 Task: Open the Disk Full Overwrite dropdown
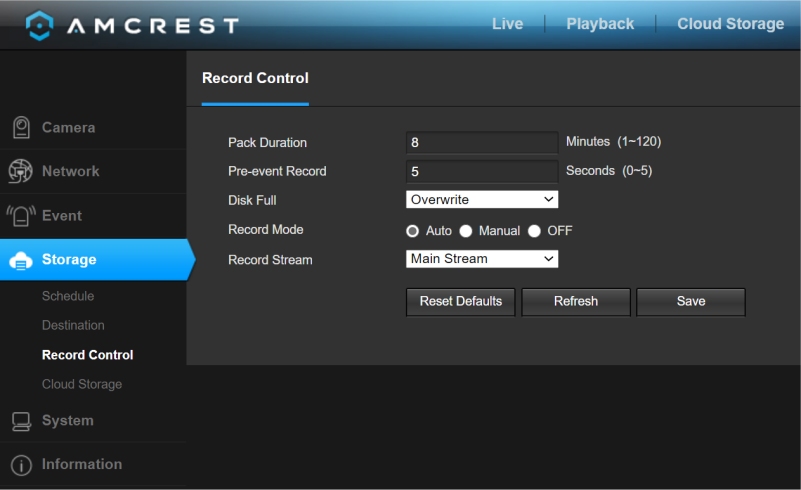click(482, 199)
